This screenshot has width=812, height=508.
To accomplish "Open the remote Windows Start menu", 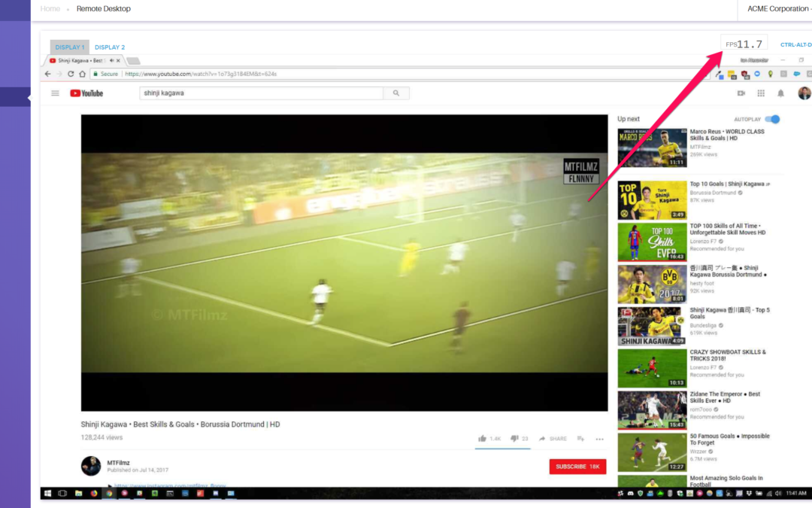I will [47, 494].
